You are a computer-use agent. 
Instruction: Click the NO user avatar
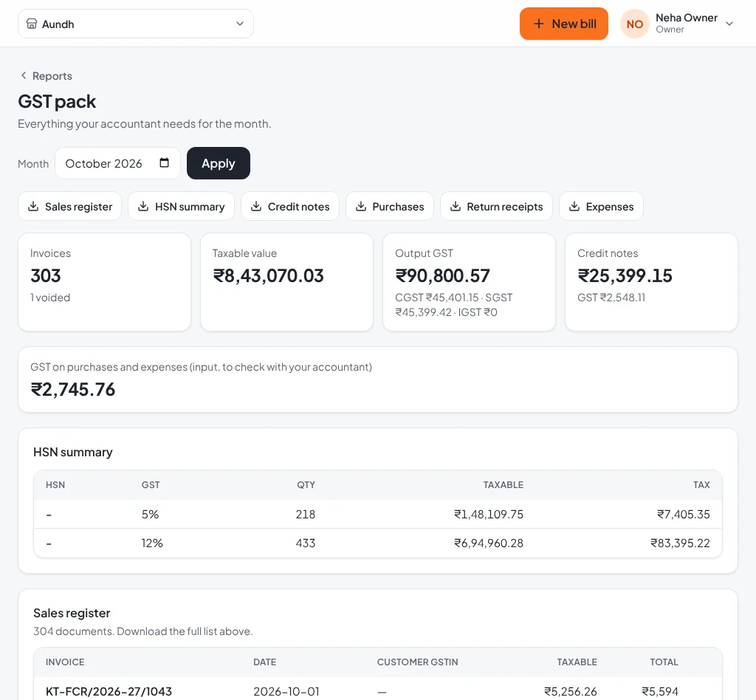(x=634, y=24)
